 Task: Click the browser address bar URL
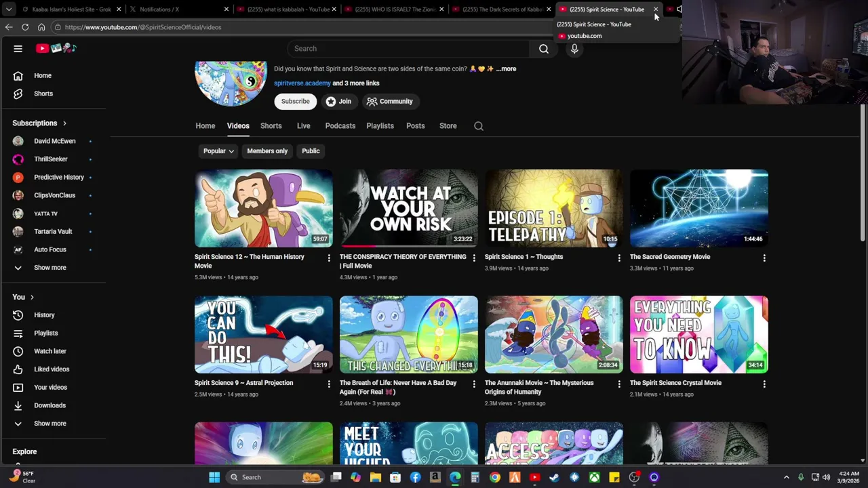click(x=143, y=27)
